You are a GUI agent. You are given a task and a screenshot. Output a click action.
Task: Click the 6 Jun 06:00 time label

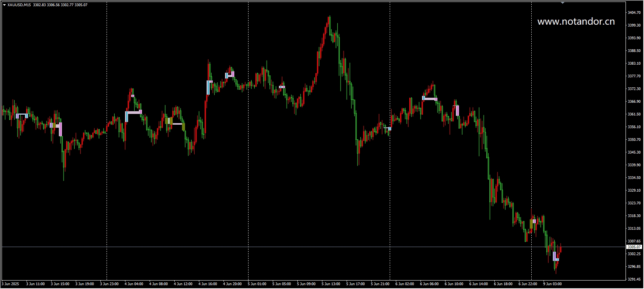coord(429,284)
